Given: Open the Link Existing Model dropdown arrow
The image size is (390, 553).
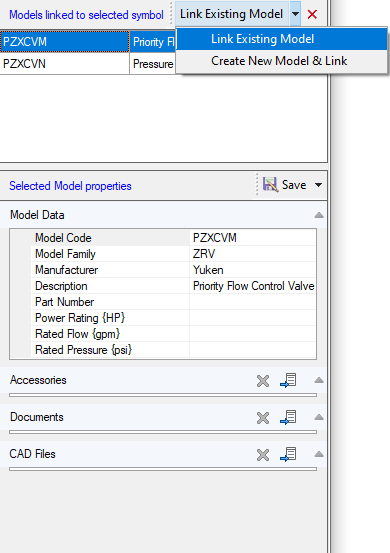Looking at the screenshot, I should click(295, 14).
